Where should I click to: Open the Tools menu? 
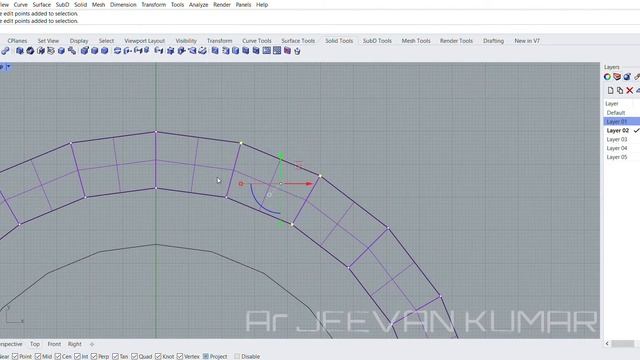tap(177, 5)
